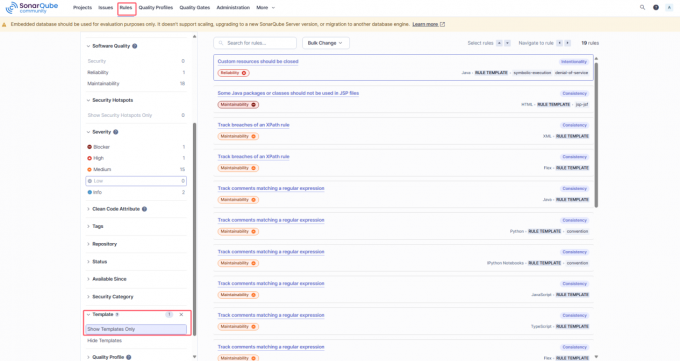Screen dimensions: 680x361
Task: Open the help question mark in top bar
Action: pyautogui.click(x=656, y=7)
